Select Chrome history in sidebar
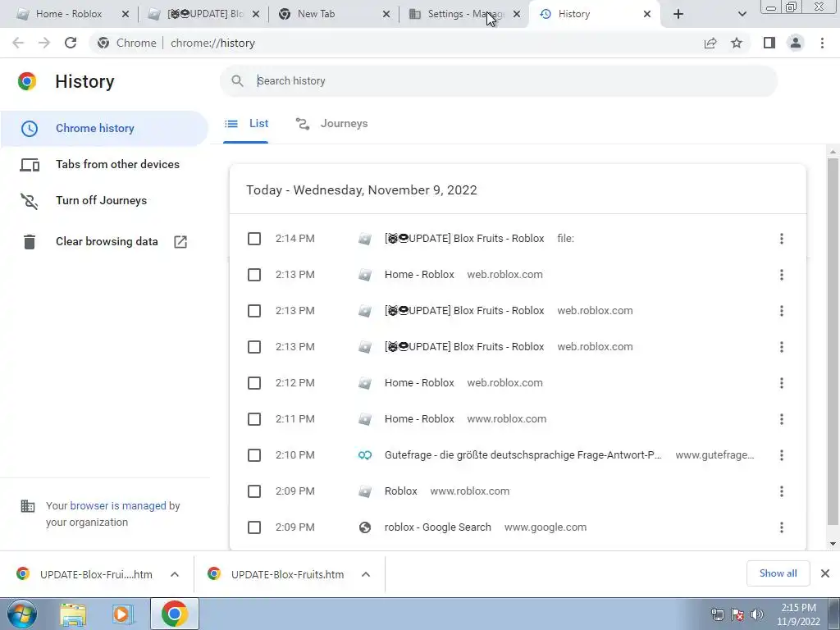This screenshot has width=840, height=630. click(x=104, y=129)
